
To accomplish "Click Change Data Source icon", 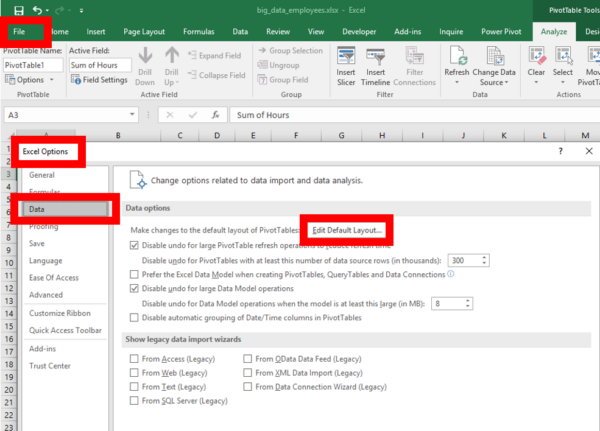I will pos(494,56).
